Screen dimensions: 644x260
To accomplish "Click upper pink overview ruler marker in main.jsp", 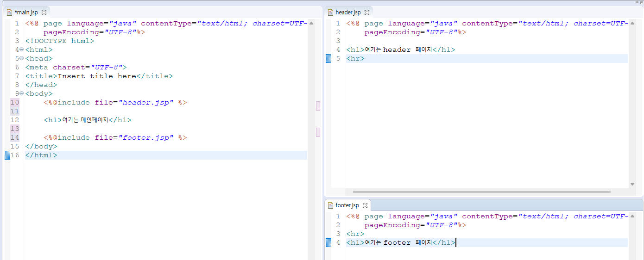I will [x=318, y=106].
